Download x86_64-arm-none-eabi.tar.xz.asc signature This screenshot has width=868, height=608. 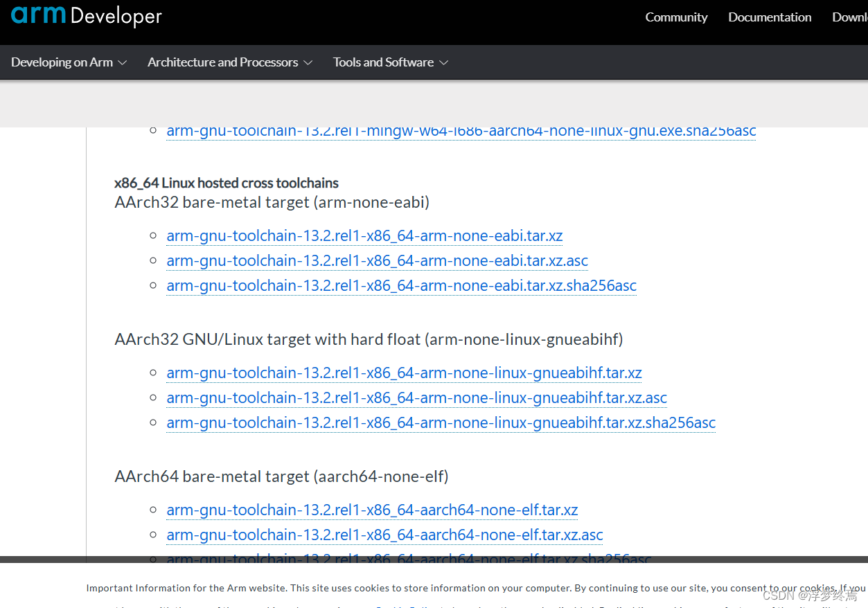[x=377, y=260]
